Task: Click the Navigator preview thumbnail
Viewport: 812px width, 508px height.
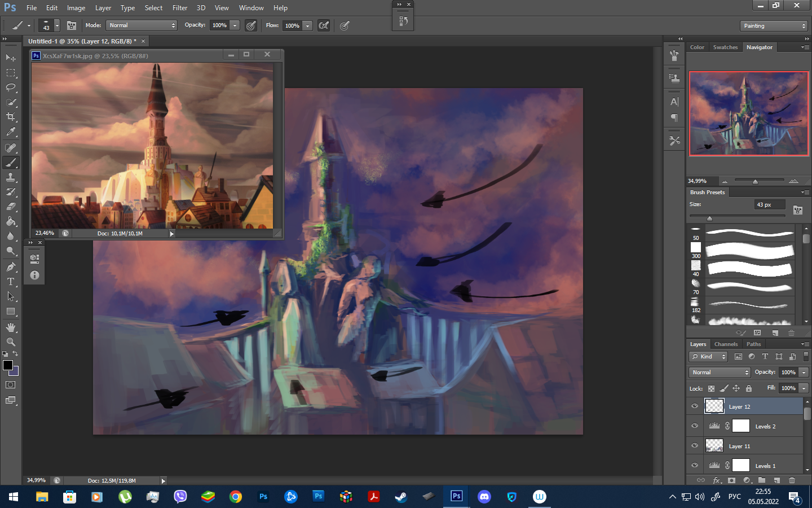Action: point(748,113)
